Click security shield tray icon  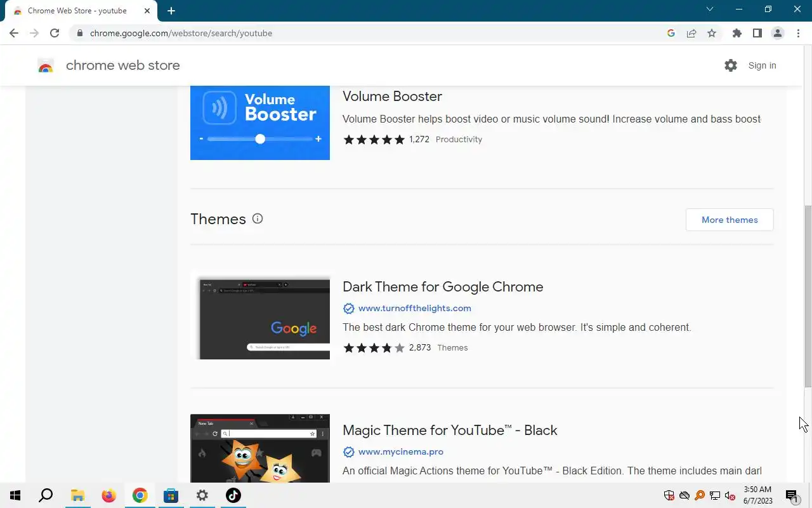669,495
